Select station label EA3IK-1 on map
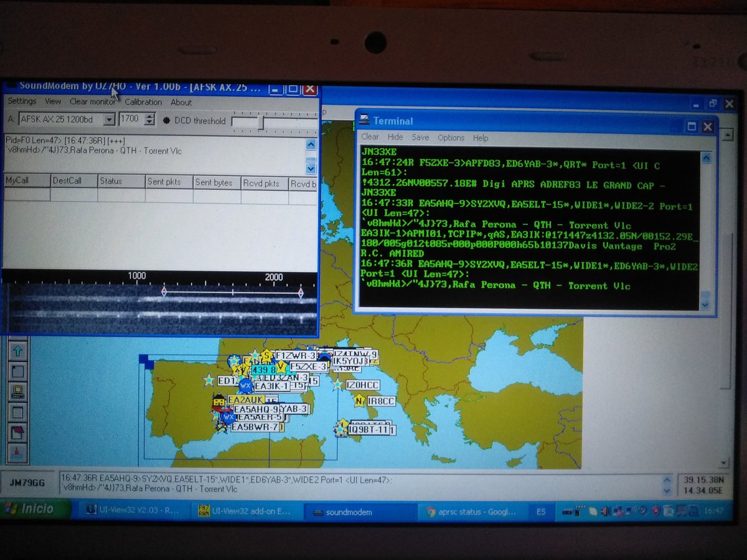Image resolution: width=747 pixels, height=560 pixels. 271,386
